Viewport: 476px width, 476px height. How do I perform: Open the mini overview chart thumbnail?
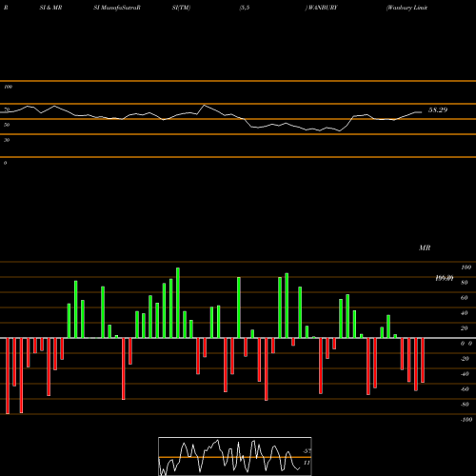point(235,456)
